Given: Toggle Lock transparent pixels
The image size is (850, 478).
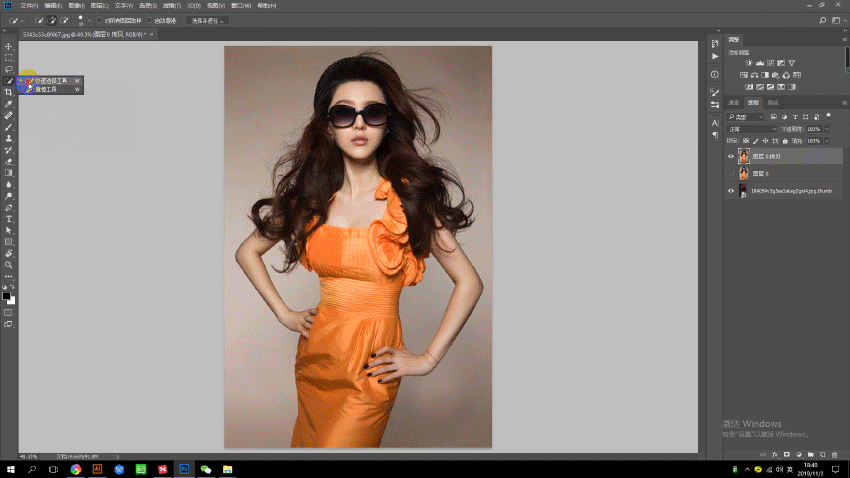Looking at the screenshot, I should [x=746, y=141].
